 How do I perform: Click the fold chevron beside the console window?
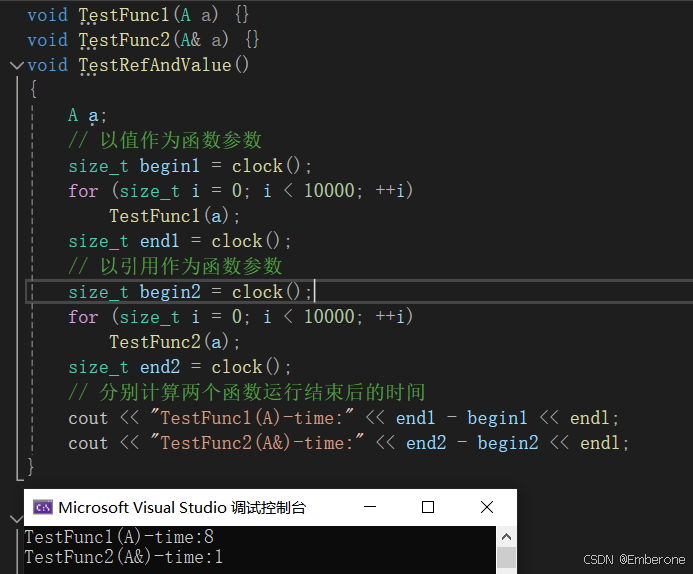pyautogui.click(x=16, y=518)
